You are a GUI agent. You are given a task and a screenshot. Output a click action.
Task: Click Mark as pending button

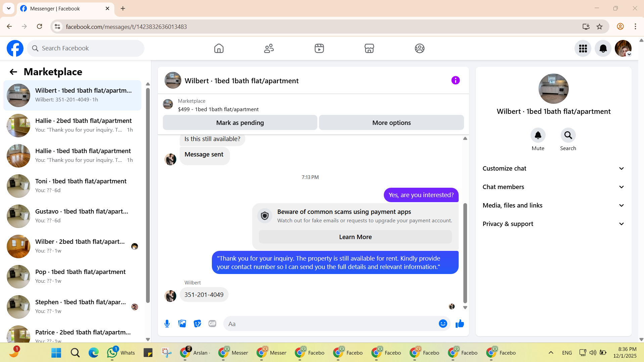(x=240, y=123)
